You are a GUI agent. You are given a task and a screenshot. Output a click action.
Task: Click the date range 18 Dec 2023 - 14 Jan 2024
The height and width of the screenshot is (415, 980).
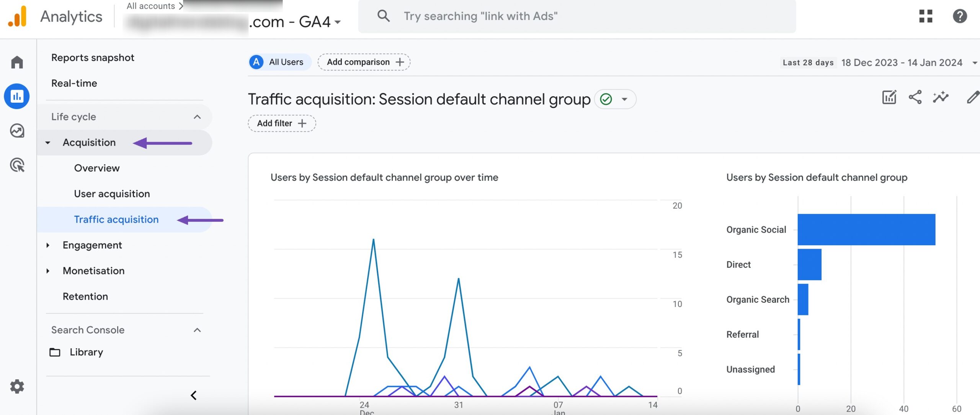pyautogui.click(x=902, y=62)
